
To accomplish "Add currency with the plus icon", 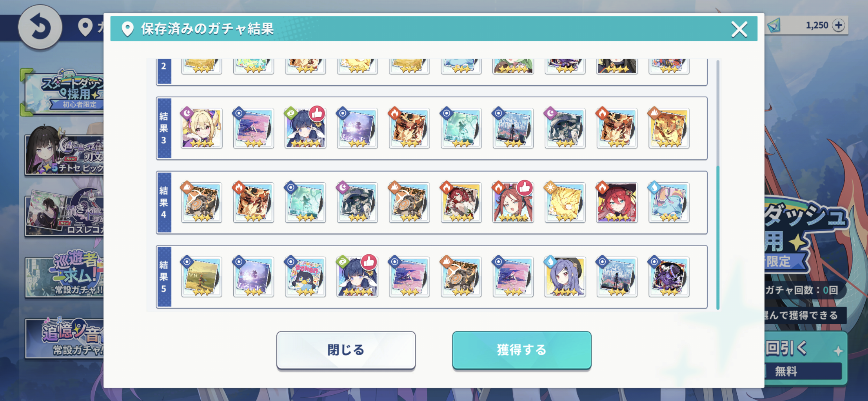I will pos(838,25).
